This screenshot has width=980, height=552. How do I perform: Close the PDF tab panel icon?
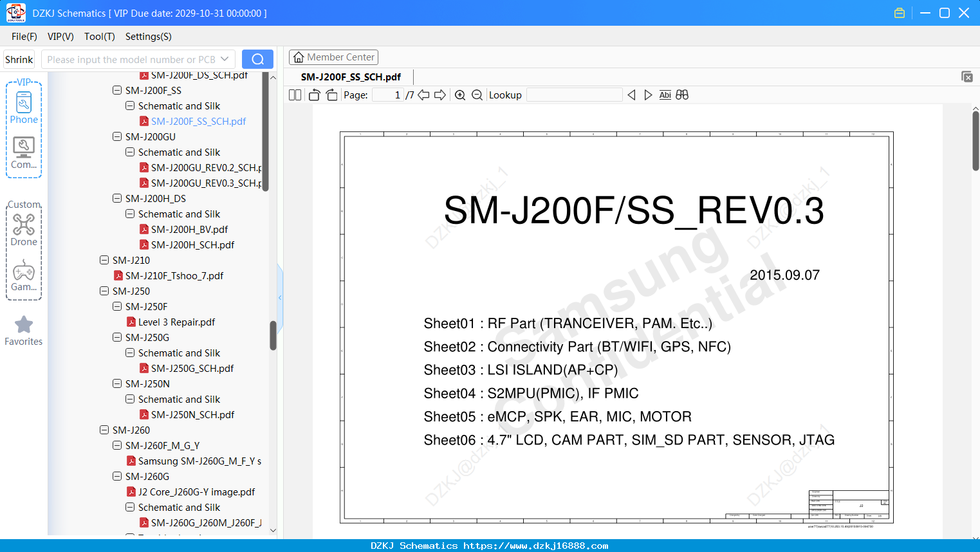967,77
